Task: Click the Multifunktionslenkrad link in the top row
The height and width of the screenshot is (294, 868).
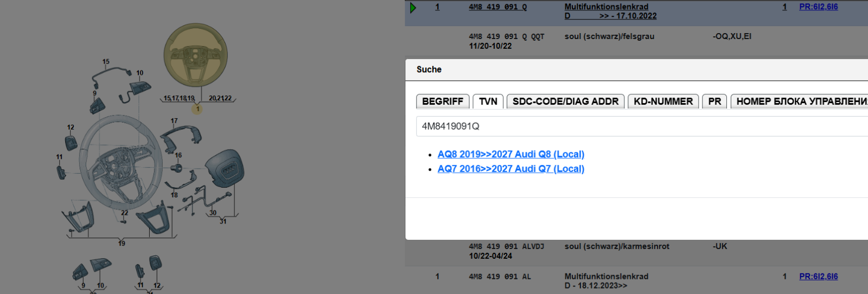Action: coord(606,7)
